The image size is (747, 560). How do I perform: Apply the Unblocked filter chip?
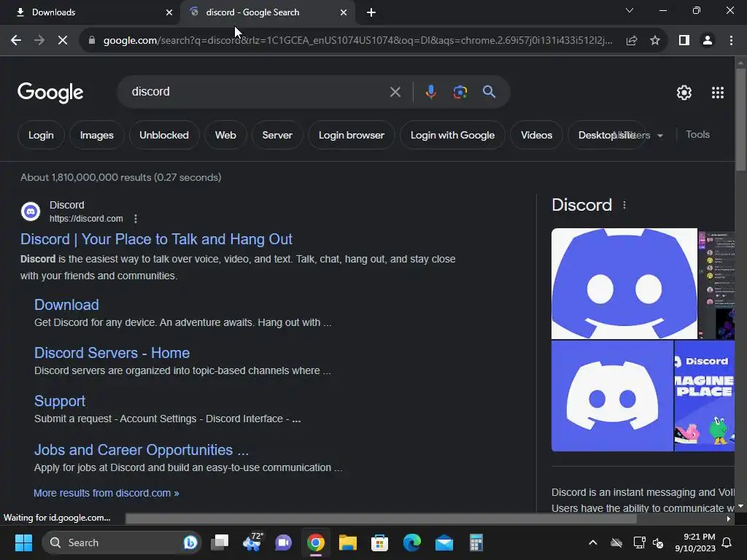point(164,135)
